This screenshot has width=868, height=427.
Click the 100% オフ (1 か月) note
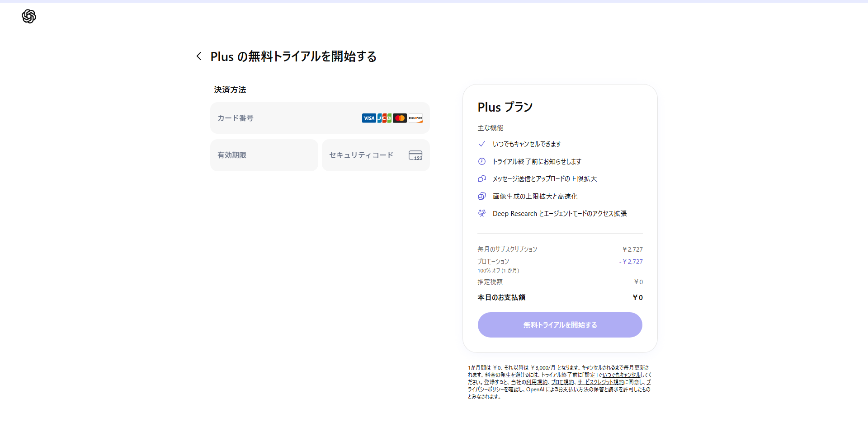tap(498, 271)
